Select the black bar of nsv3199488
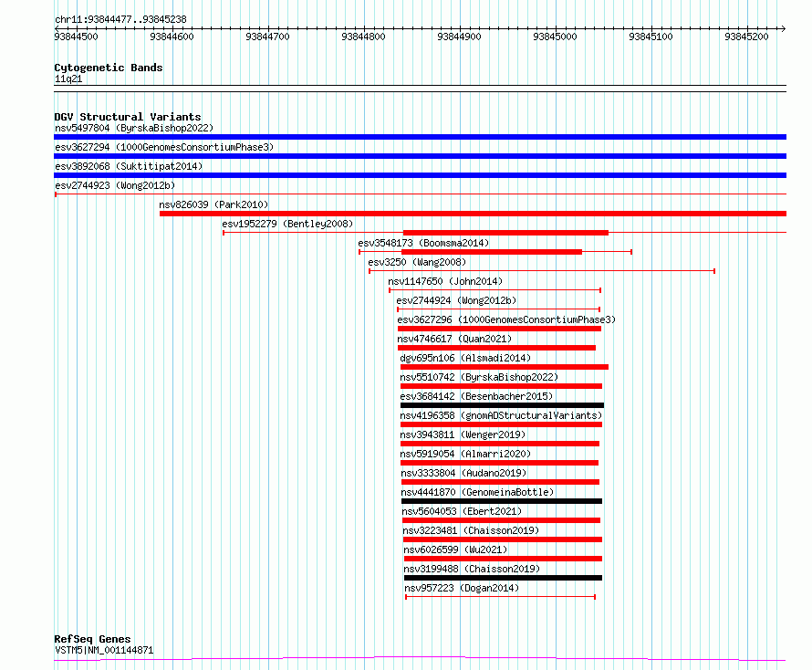Screen dimensions: 812x670 coord(503,578)
